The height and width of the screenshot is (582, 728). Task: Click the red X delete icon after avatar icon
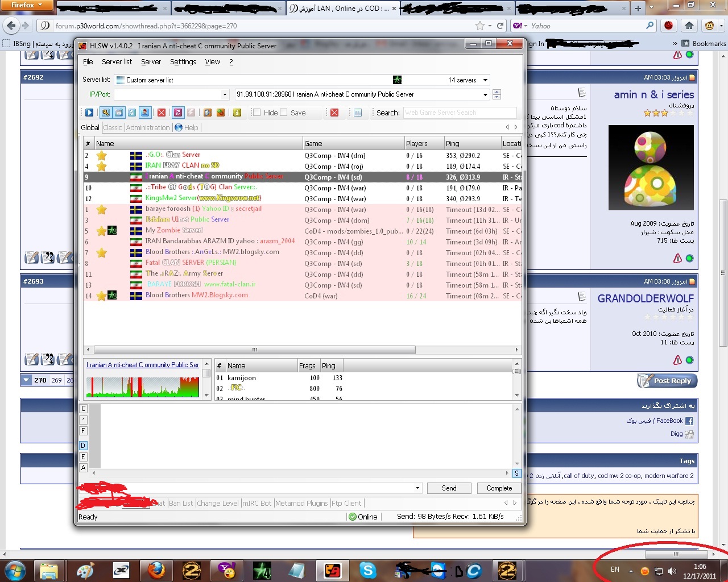click(162, 113)
